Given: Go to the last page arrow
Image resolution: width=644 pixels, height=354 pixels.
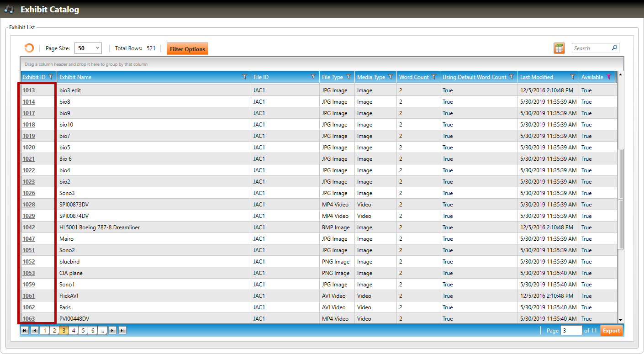Looking at the screenshot, I should 122,331.
